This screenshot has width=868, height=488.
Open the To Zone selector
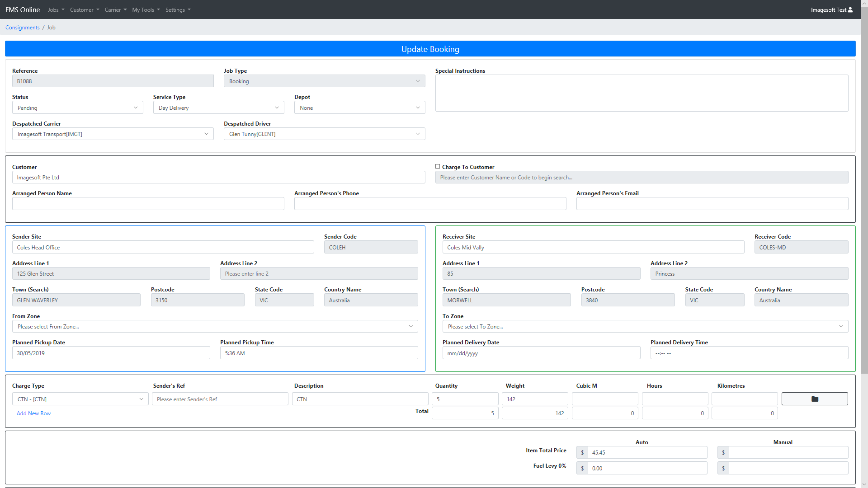pyautogui.click(x=645, y=326)
